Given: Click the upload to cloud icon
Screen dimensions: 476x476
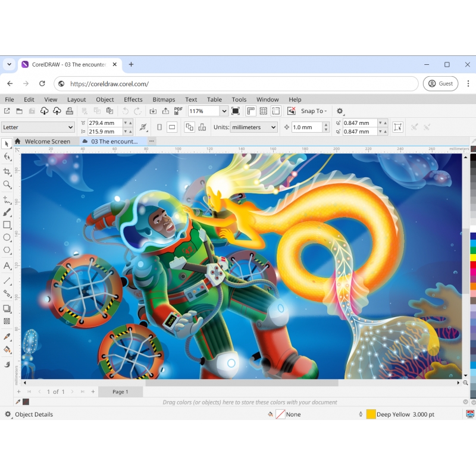Looking at the screenshot, I should 57,111.
